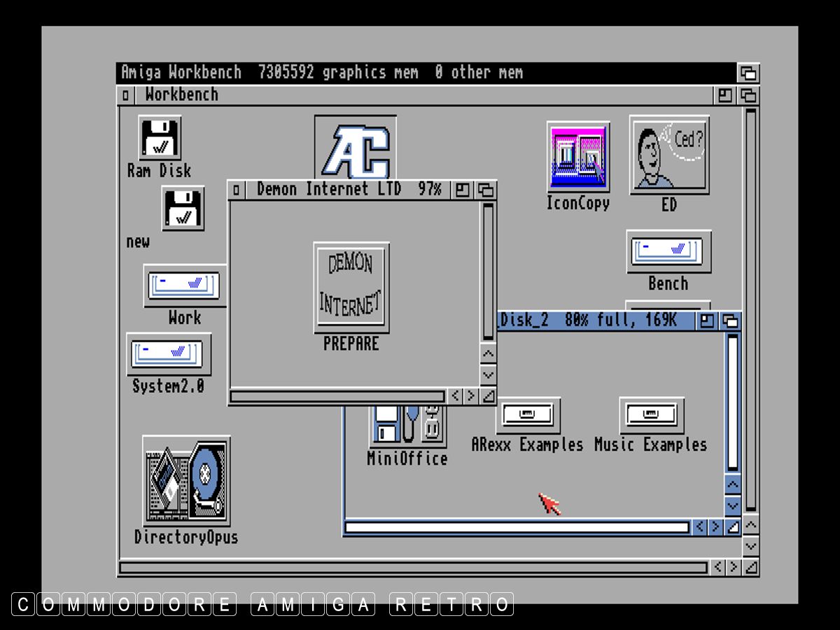Screen dimensions: 840x630
Task: Open the Music Examples drawer
Action: 651,415
